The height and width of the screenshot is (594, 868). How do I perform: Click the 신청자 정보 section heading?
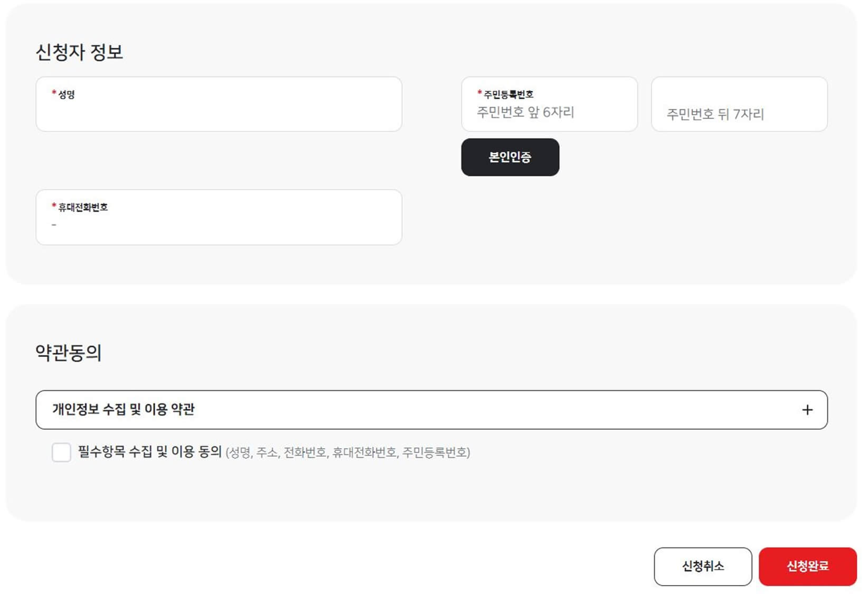click(x=79, y=51)
